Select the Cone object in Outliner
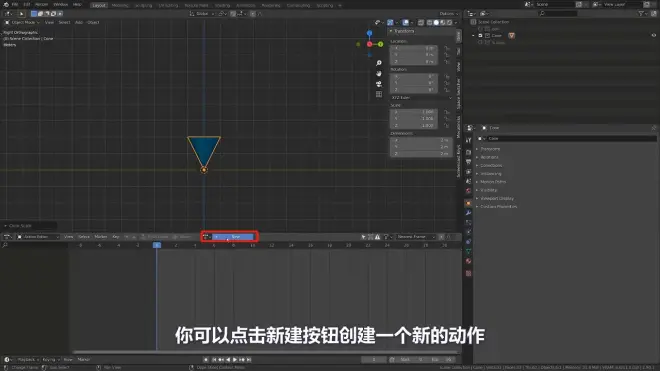This screenshot has width=660, height=371. pyautogui.click(x=497, y=36)
